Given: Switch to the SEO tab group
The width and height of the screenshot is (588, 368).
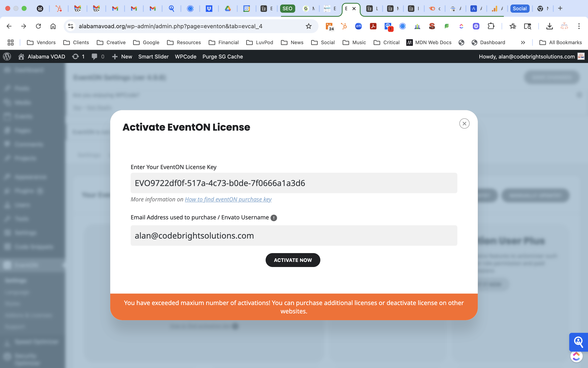Looking at the screenshot, I should [x=287, y=9].
